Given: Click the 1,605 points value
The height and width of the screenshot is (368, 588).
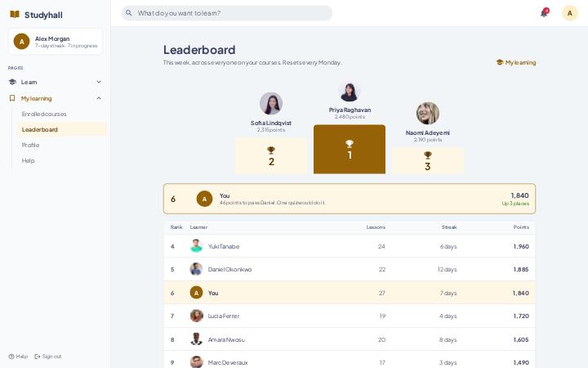Looking at the screenshot, I should pos(521,339).
